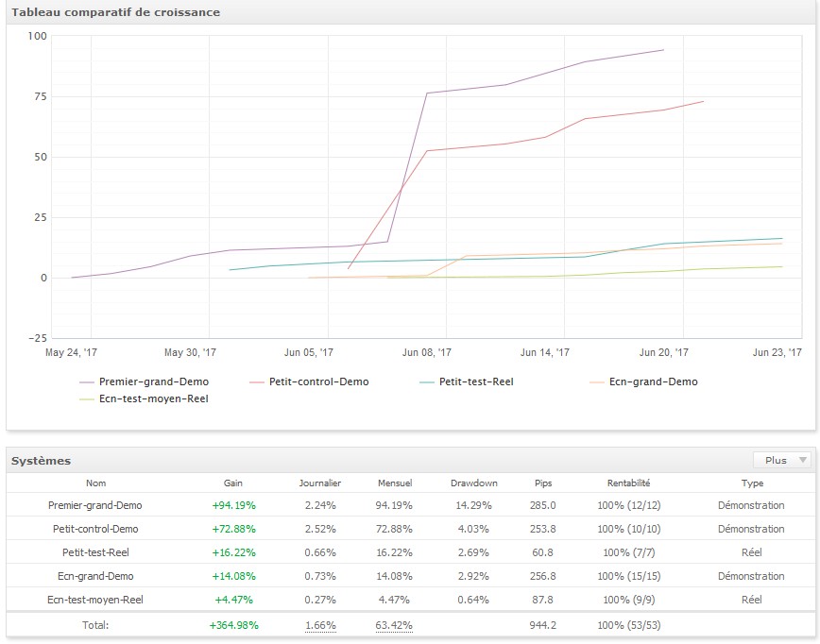This screenshot has width=820, height=644.
Task: Click the total gain +364.98%
Action: [x=233, y=625]
